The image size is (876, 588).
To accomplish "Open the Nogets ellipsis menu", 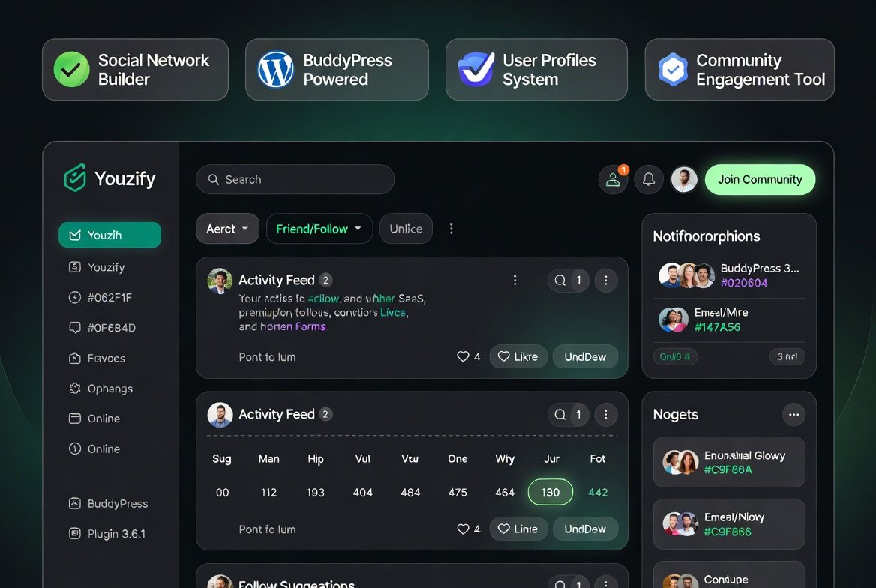I will click(x=793, y=415).
